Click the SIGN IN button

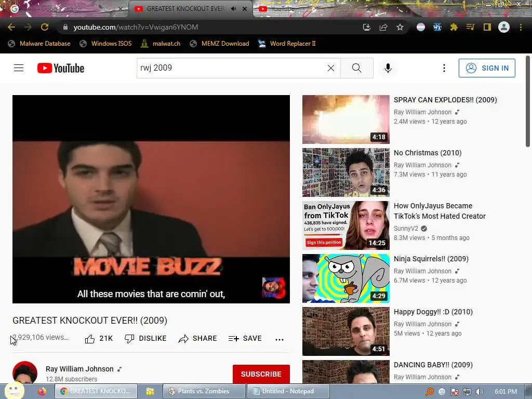(x=487, y=68)
